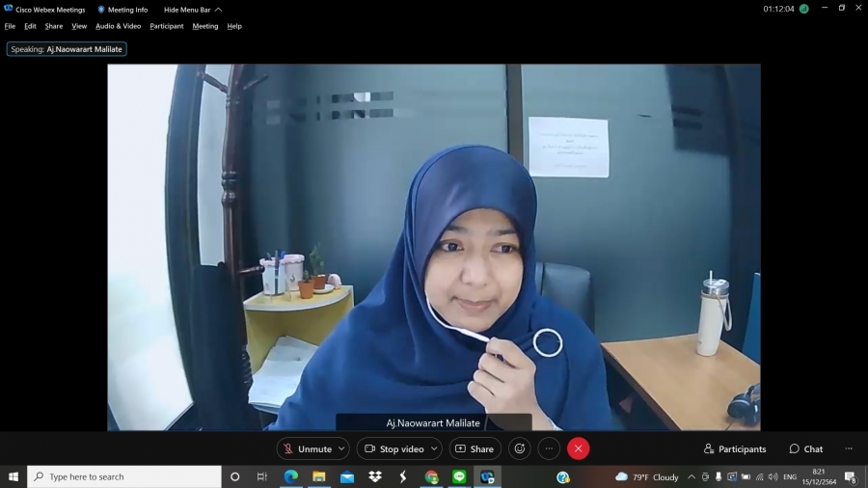Image resolution: width=868 pixels, height=488 pixels.
Task: Collapse menu with Hide Menu Bar
Action: tap(192, 10)
